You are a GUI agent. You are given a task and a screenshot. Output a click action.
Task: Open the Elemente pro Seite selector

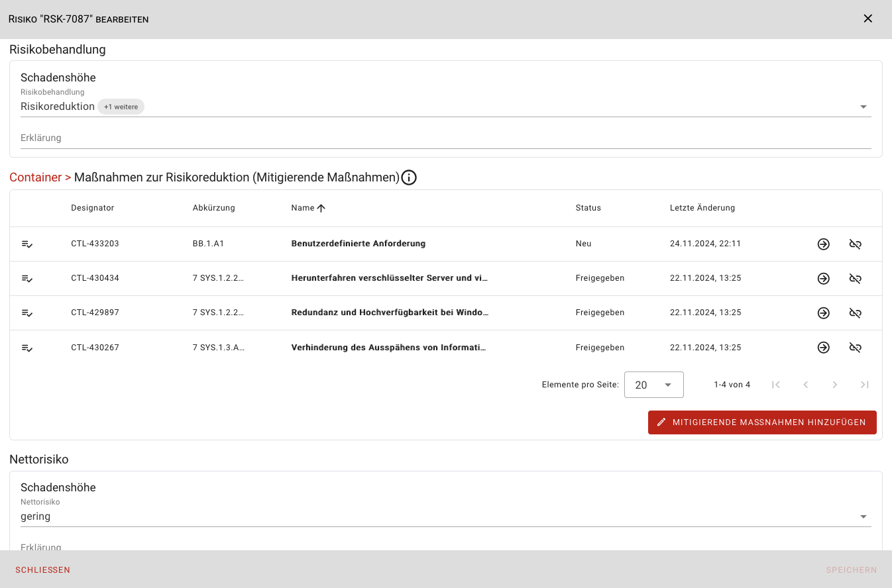click(653, 385)
